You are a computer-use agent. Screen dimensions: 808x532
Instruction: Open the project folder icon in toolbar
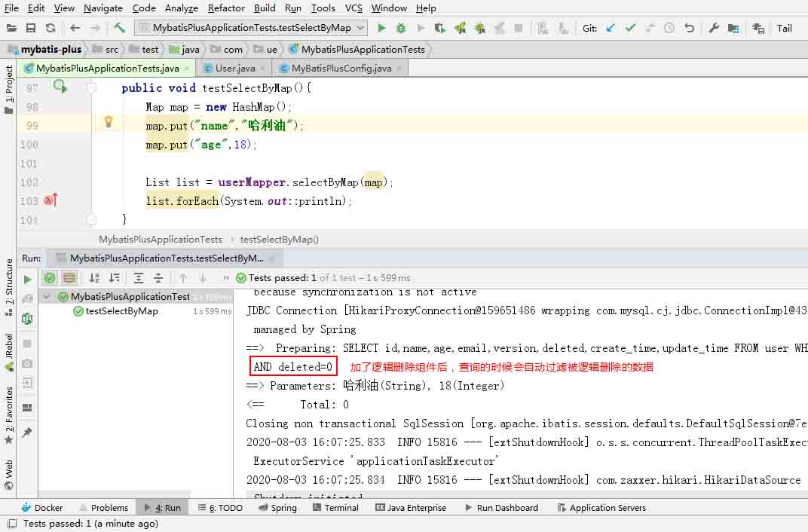pos(11,28)
